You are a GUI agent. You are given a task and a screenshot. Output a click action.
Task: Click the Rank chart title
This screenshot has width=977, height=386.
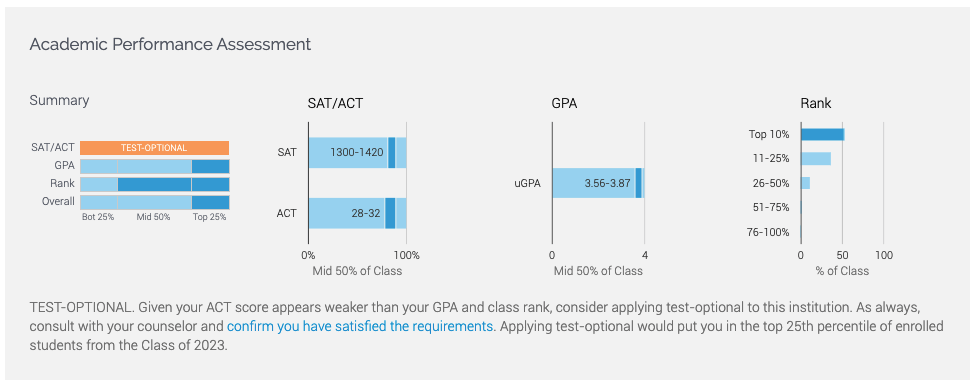(x=816, y=104)
